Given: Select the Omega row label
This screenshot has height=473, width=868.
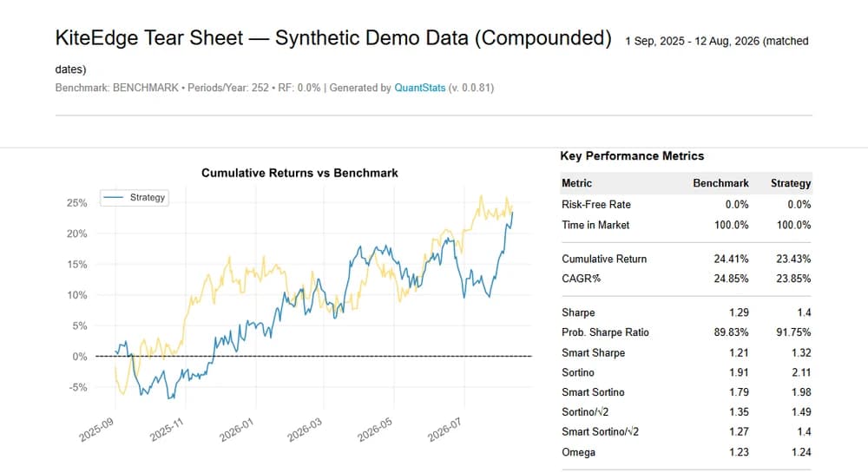Looking at the screenshot, I should (x=578, y=452).
